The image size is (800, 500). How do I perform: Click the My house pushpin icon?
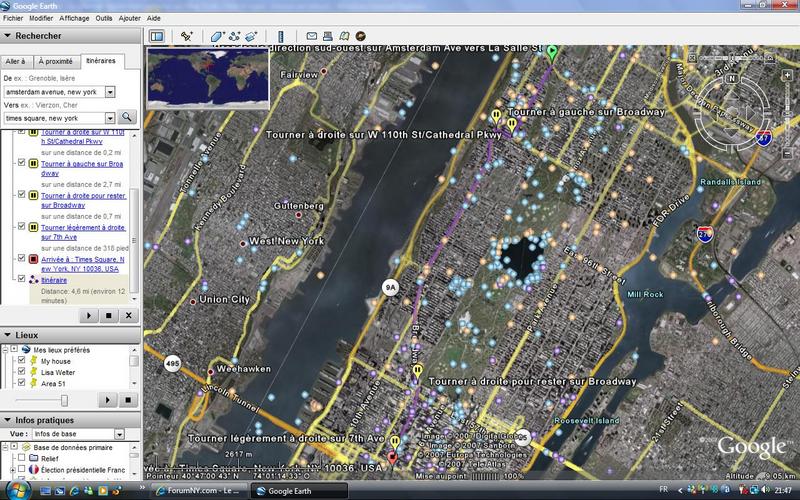tap(34, 361)
